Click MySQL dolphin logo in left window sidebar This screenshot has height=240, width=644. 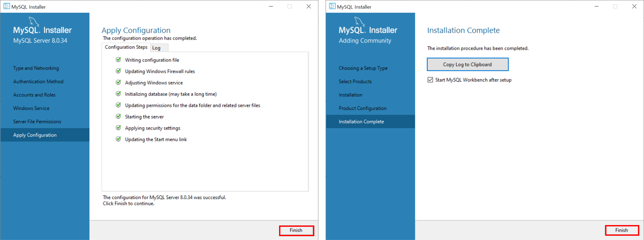[34, 22]
